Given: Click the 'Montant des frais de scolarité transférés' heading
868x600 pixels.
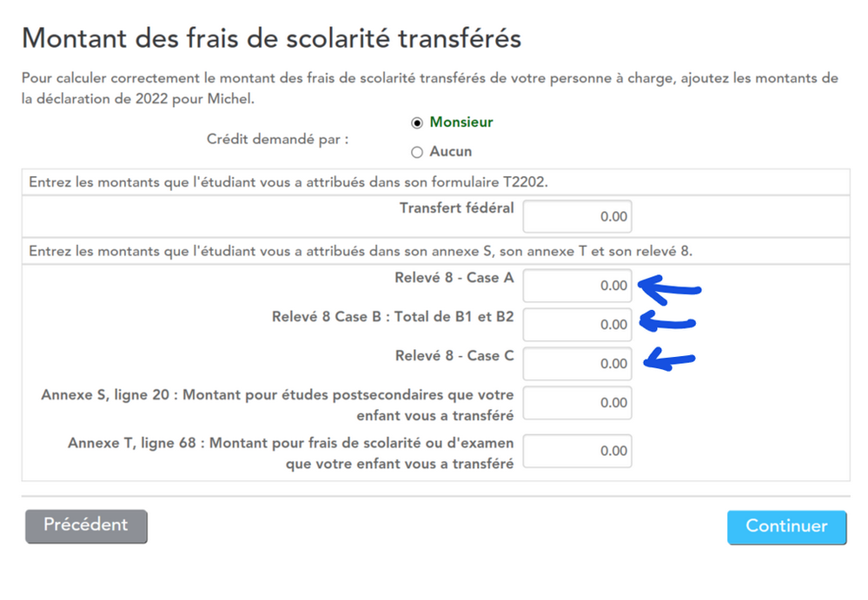Looking at the screenshot, I should tap(271, 39).
